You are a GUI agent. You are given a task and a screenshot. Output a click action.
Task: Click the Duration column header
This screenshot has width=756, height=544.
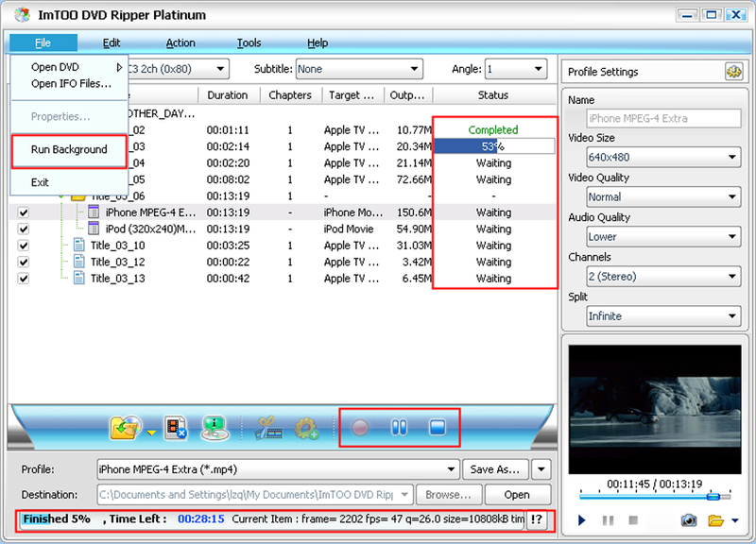[x=228, y=95]
